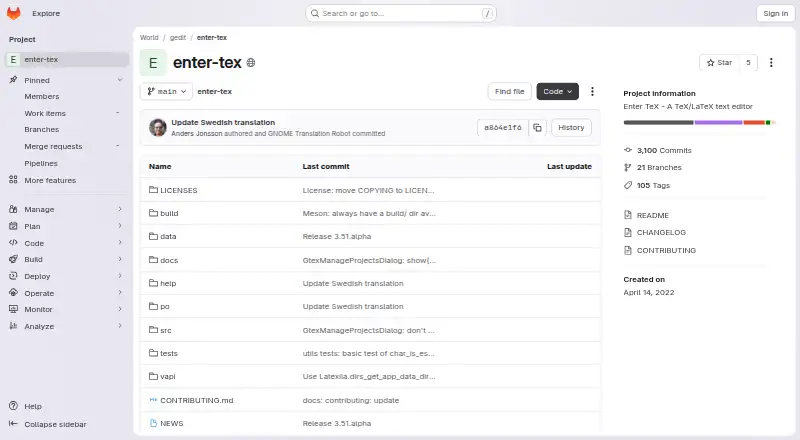Click the enter-tex project avatar E in sidebar
The width and height of the screenshot is (800, 440).
pyautogui.click(x=13, y=59)
